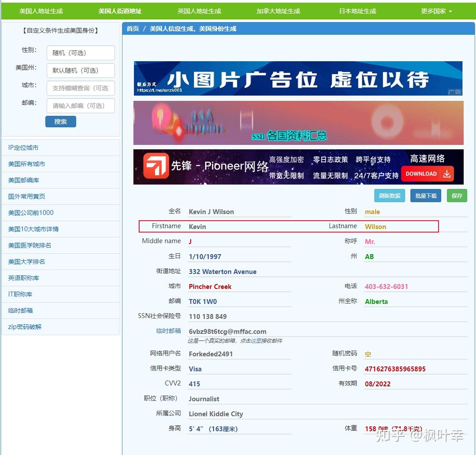The height and width of the screenshot is (455, 476).
Task: Open the 性别 随机（可选）dropdown
Action: [x=80, y=53]
